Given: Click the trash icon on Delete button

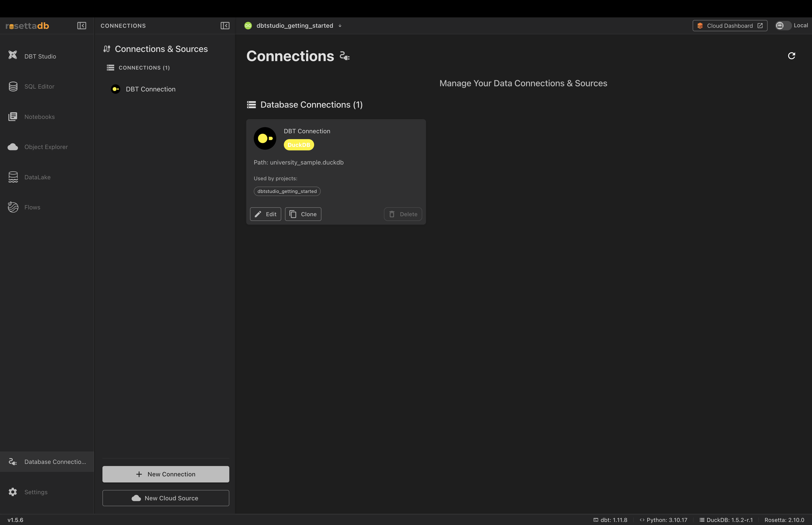Looking at the screenshot, I should tap(392, 214).
